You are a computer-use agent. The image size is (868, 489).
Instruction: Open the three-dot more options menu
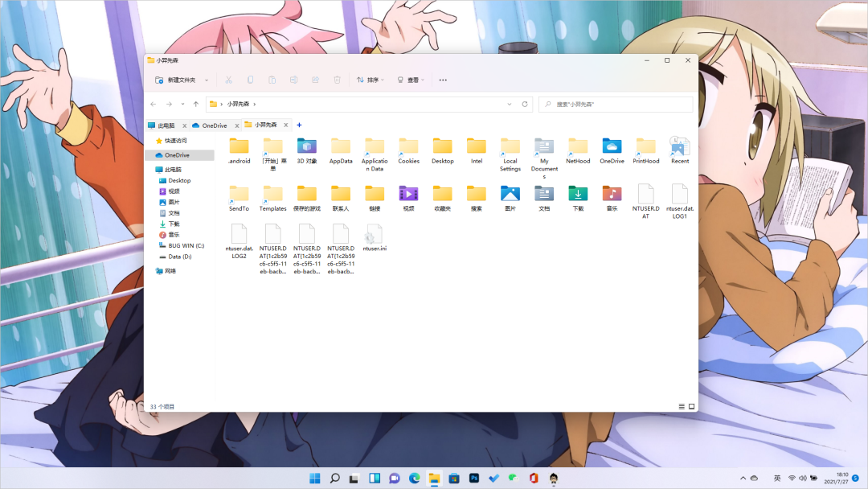click(443, 80)
